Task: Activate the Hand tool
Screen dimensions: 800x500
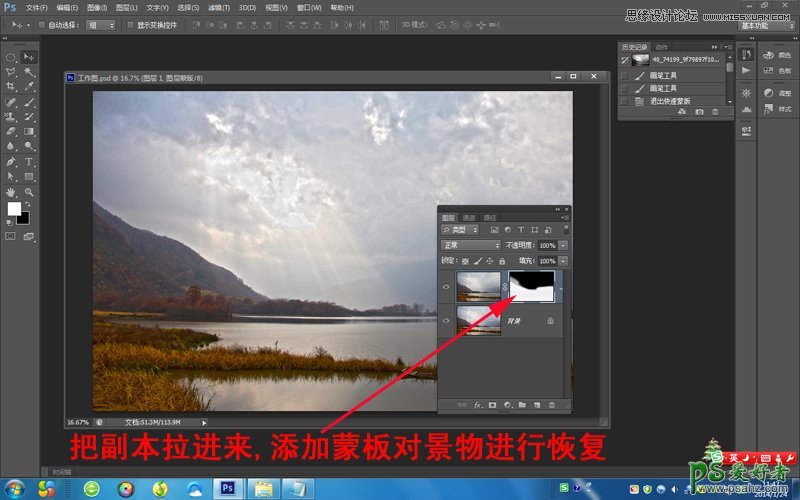Action: pyautogui.click(x=11, y=191)
